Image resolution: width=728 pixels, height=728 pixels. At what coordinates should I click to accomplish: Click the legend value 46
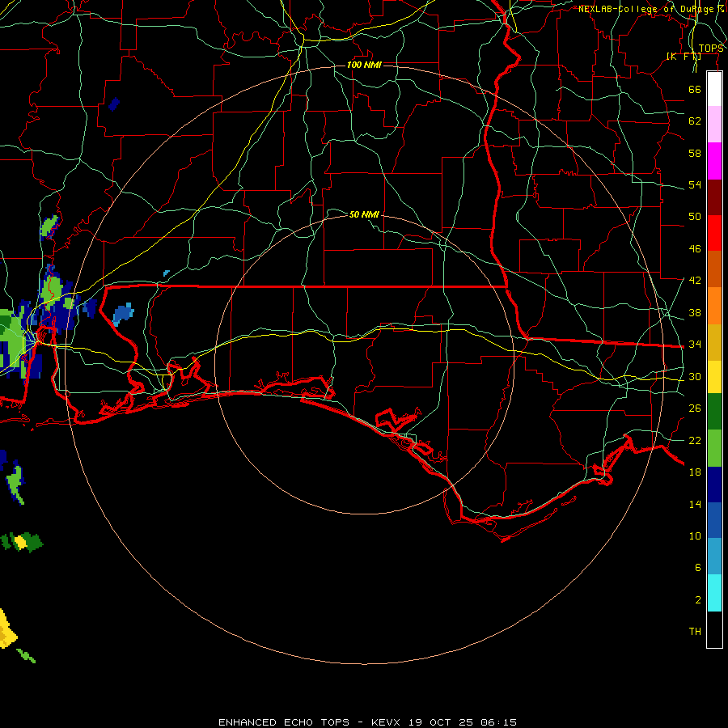pos(695,249)
